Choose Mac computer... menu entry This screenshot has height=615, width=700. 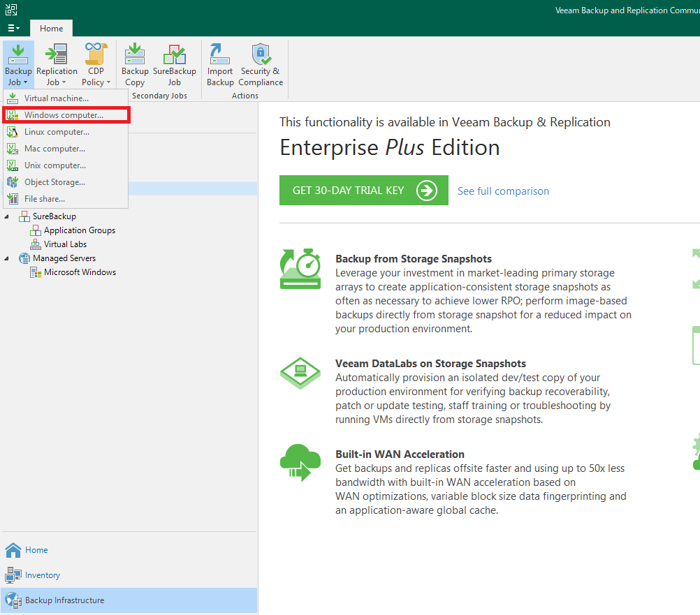[x=66, y=149]
